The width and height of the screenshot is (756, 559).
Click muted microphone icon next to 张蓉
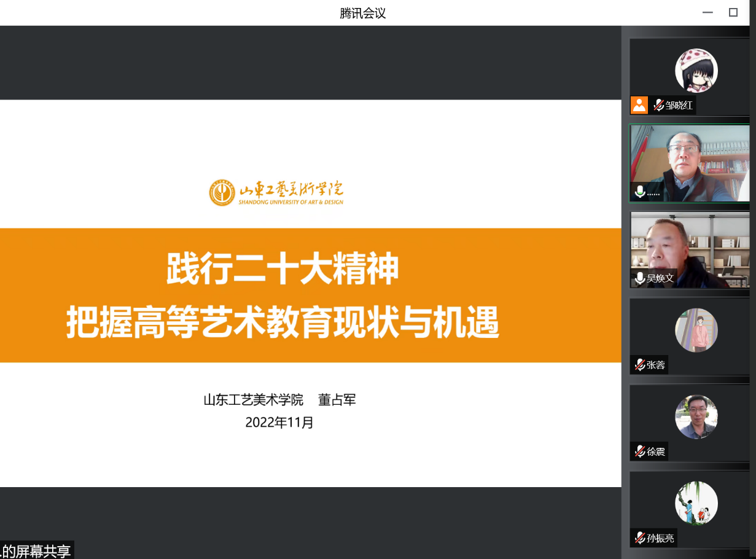640,365
